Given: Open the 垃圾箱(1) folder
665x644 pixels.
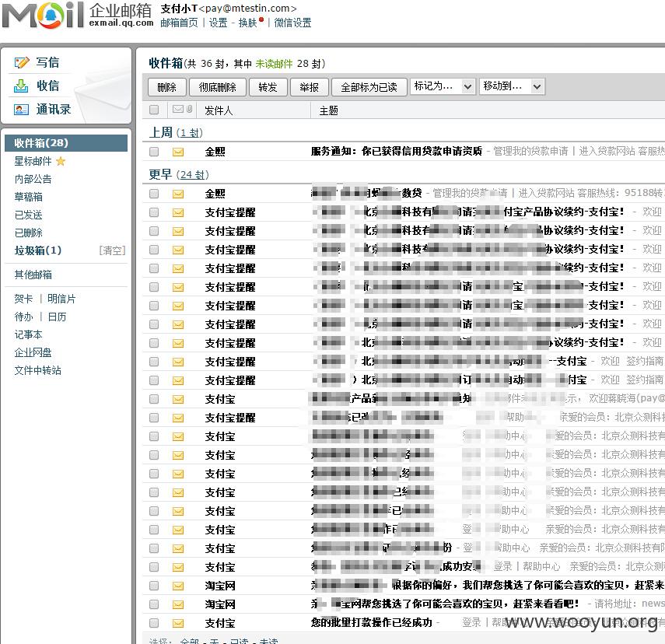Looking at the screenshot, I should (x=38, y=250).
